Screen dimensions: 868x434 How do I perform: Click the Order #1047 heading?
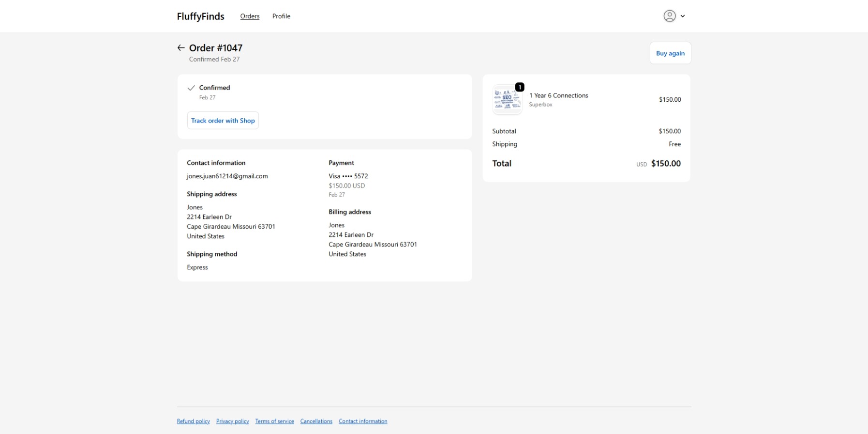point(216,48)
